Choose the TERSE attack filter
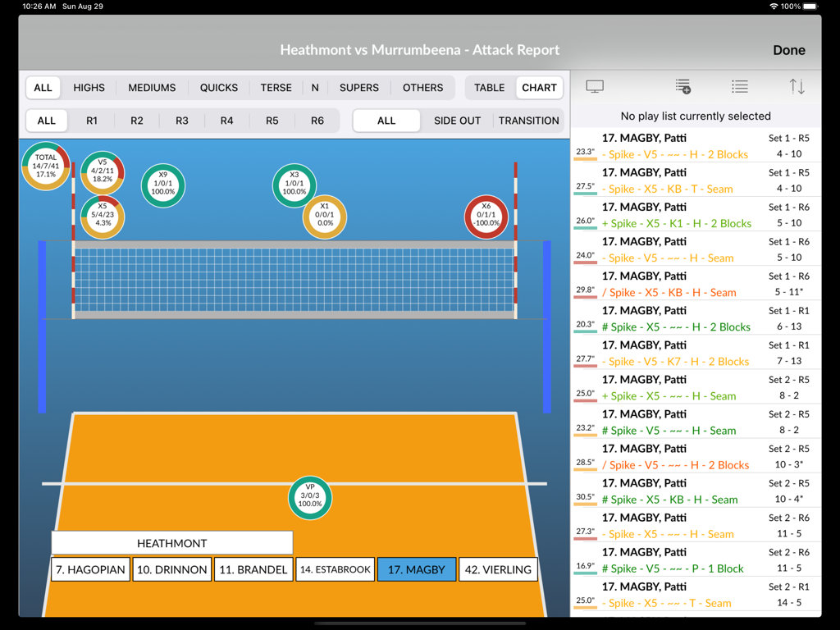This screenshot has height=630, width=840. tap(276, 87)
